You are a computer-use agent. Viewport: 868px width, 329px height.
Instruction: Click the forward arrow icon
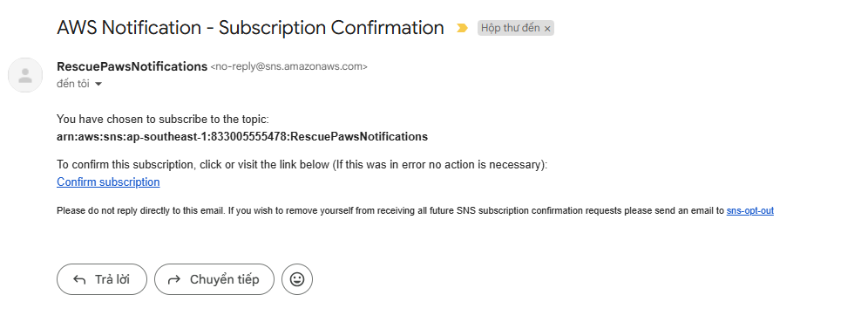[174, 280]
